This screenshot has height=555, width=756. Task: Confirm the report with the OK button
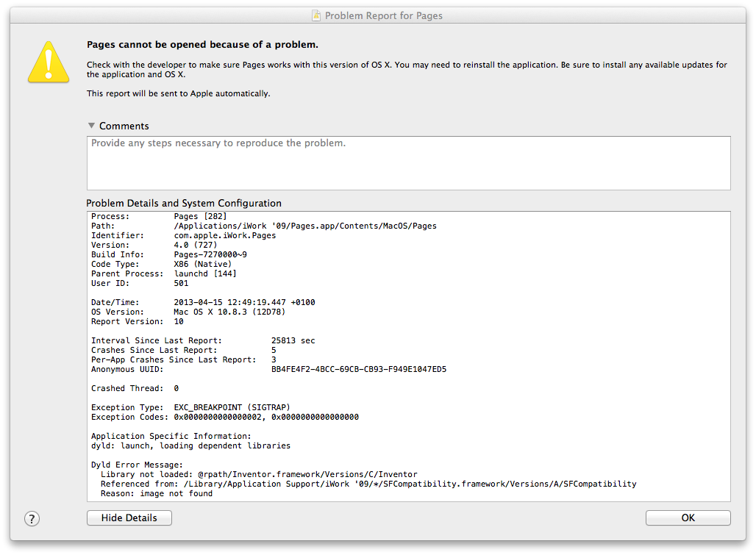(x=688, y=518)
